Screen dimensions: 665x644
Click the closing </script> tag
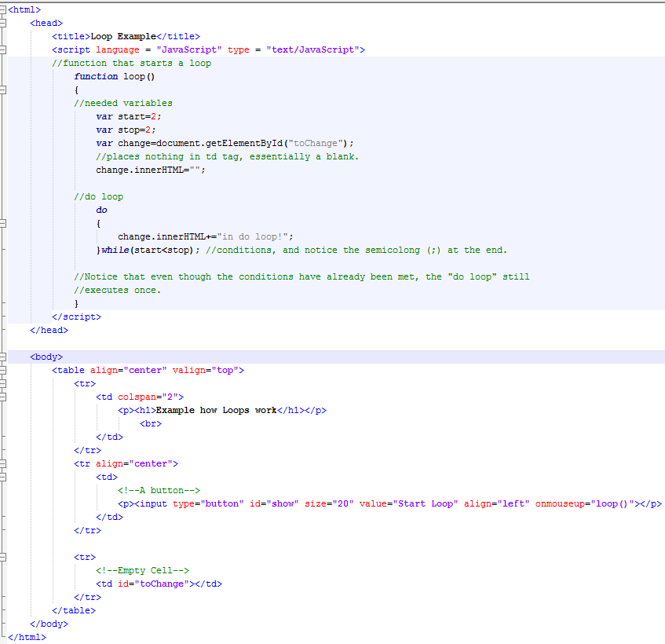click(x=76, y=317)
